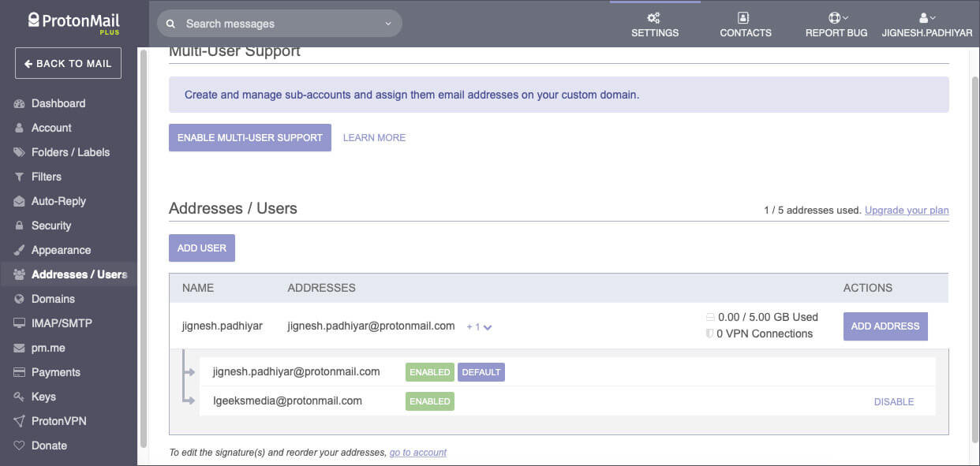
Task: Open Auto-Reply settings
Action: coord(58,201)
